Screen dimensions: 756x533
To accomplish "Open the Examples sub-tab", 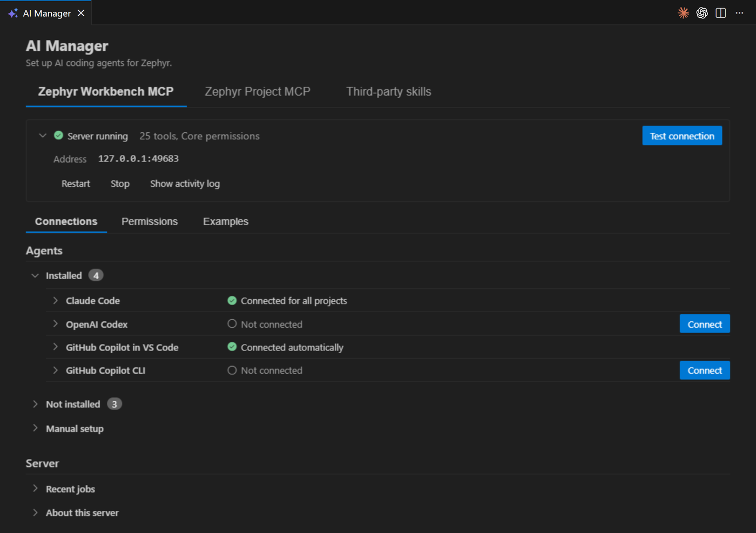I will point(226,221).
